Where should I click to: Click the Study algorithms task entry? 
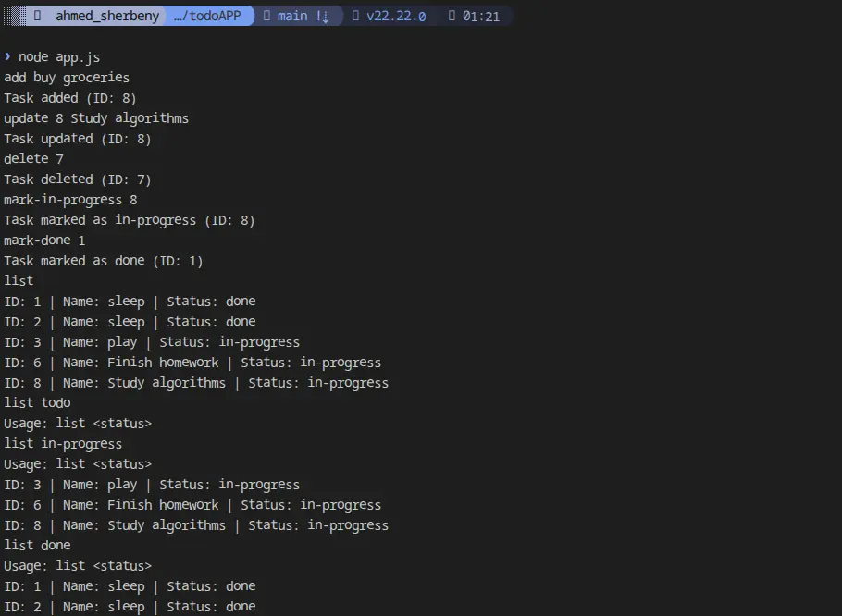pyautogui.click(x=196, y=382)
